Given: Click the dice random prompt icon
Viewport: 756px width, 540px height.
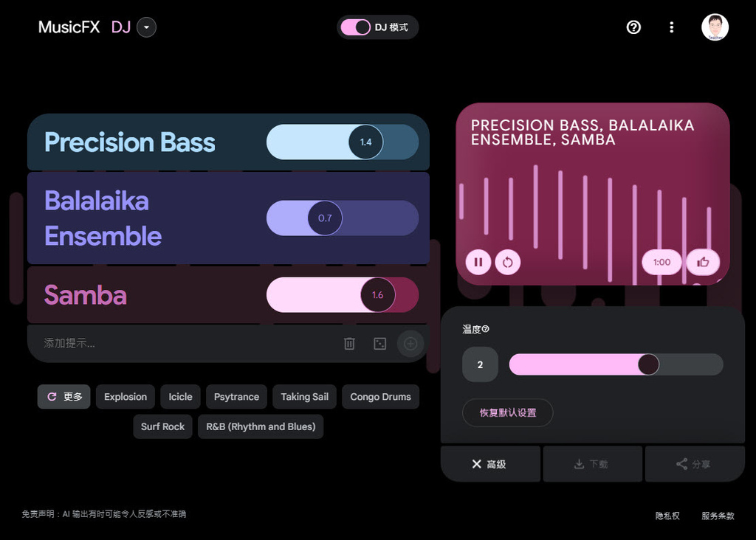Looking at the screenshot, I should pos(380,344).
